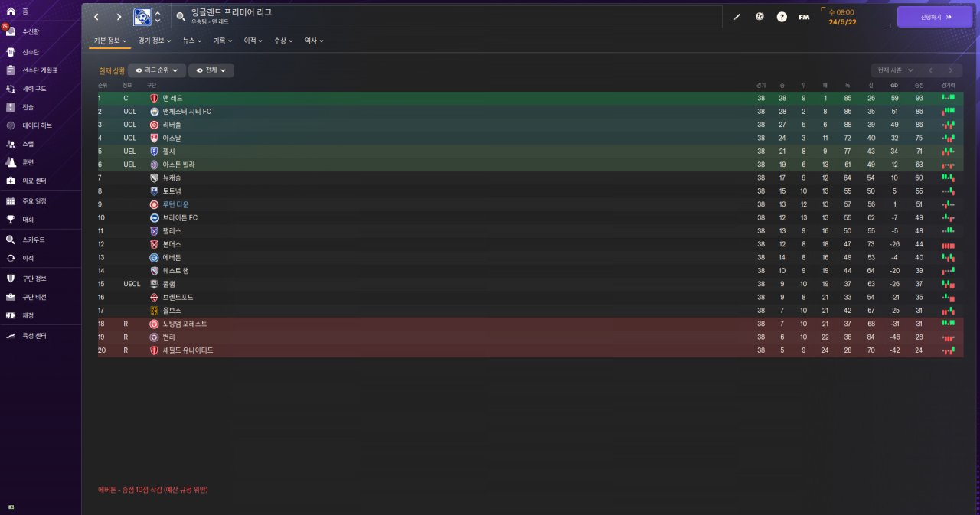Open the 수신함 inbox icon
This screenshot has width=980, height=515.
[x=10, y=32]
